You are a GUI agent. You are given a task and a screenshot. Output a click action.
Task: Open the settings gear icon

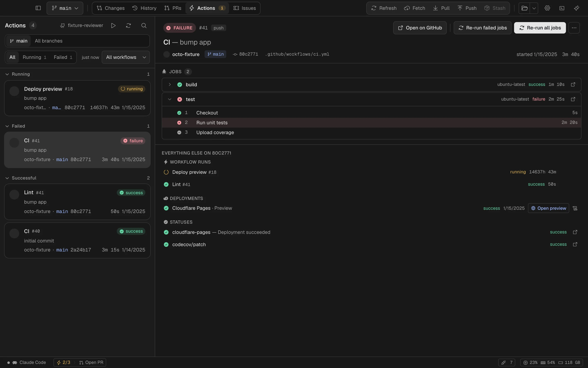click(x=547, y=8)
